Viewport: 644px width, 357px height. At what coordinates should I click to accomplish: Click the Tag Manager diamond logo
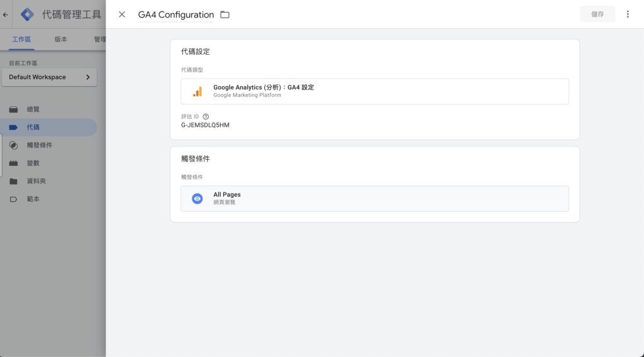27,14
